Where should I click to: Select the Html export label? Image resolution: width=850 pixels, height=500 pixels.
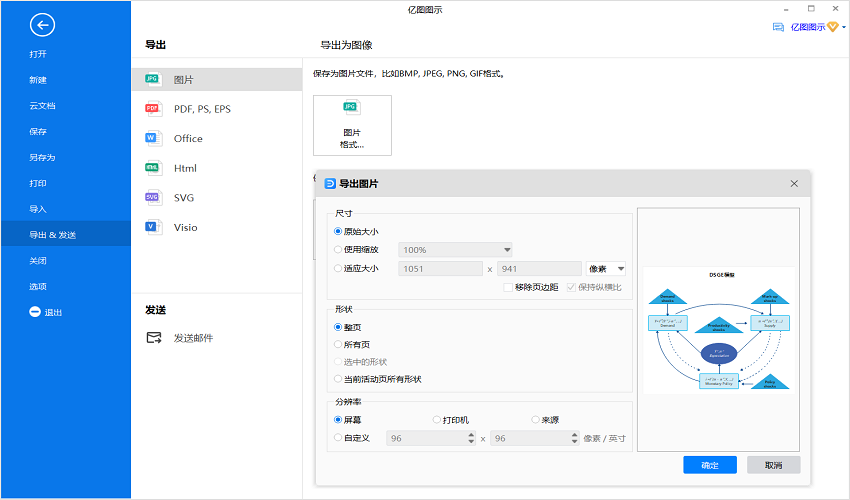tap(185, 168)
